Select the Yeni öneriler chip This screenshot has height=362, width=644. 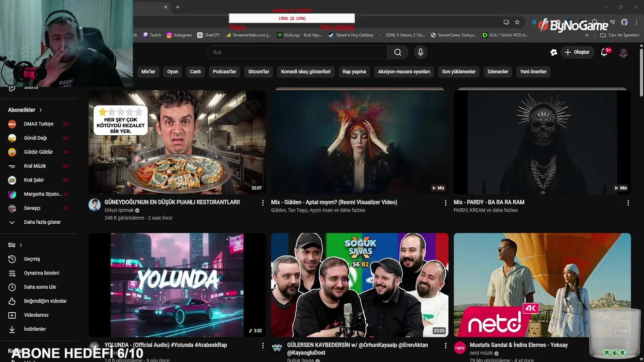pos(533,72)
